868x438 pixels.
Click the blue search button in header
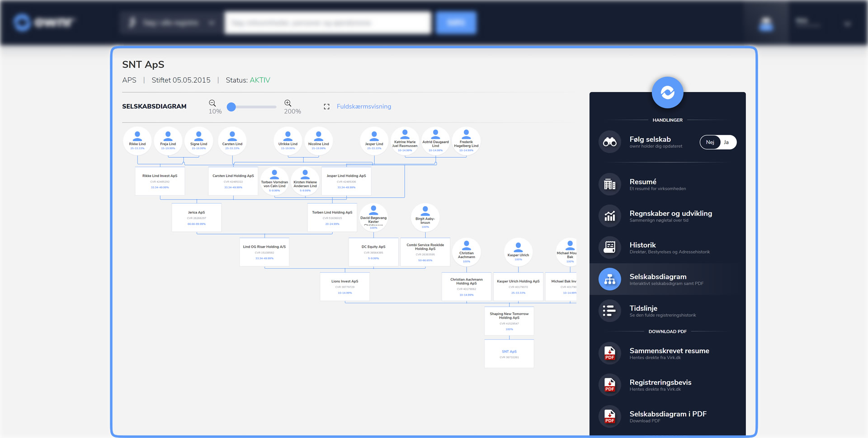click(456, 23)
